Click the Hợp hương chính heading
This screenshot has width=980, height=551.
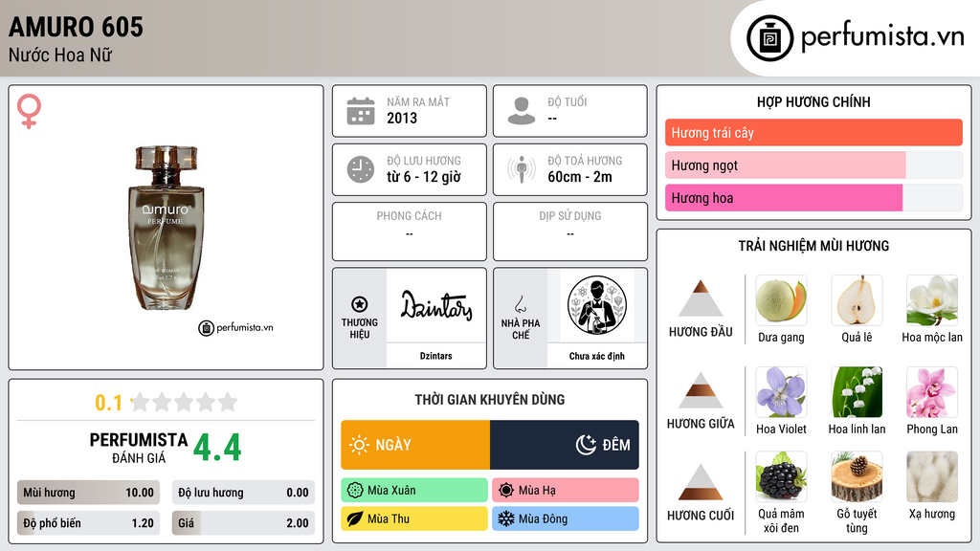813,101
